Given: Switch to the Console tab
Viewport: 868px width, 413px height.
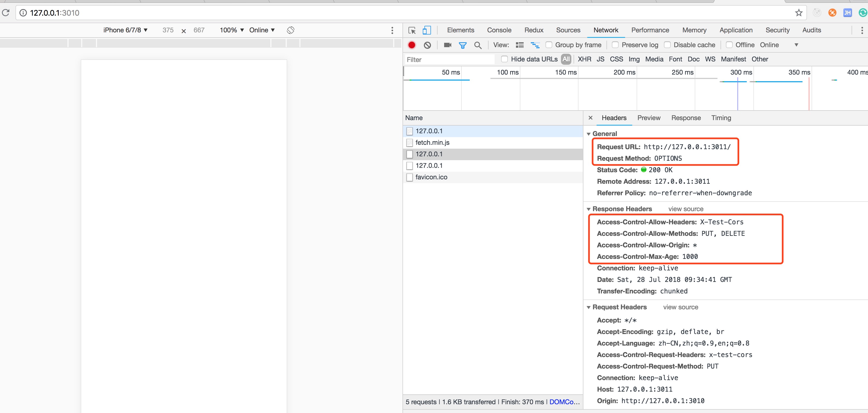Looking at the screenshot, I should click(499, 30).
